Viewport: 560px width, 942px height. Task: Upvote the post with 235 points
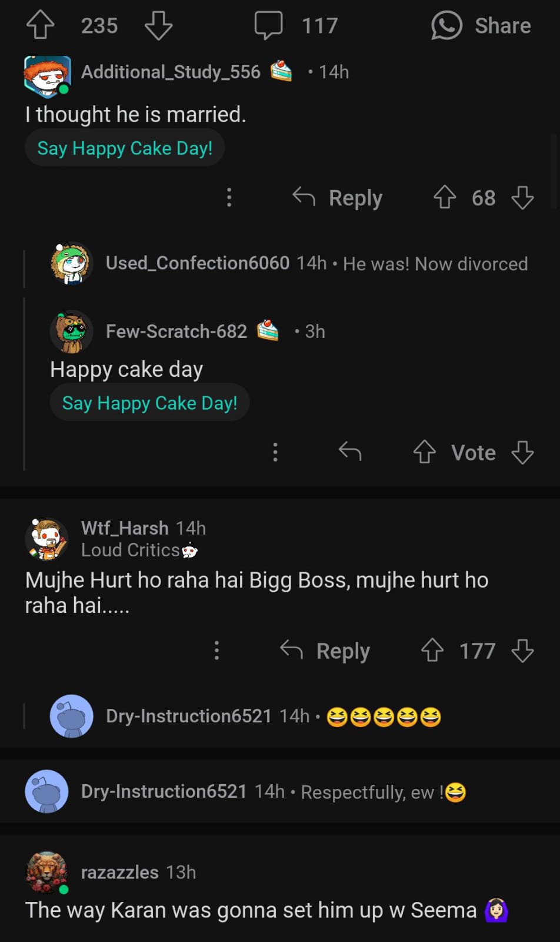[x=40, y=25]
